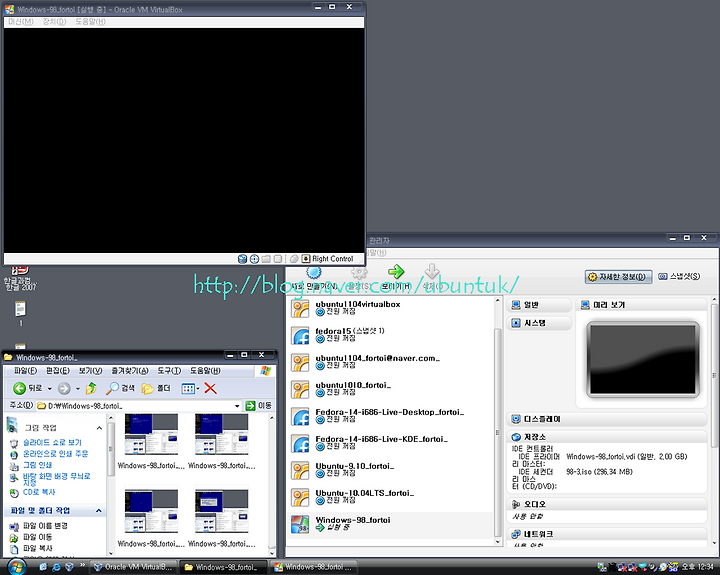Click the Oracle VM VirtualBox taskbar button

133,567
